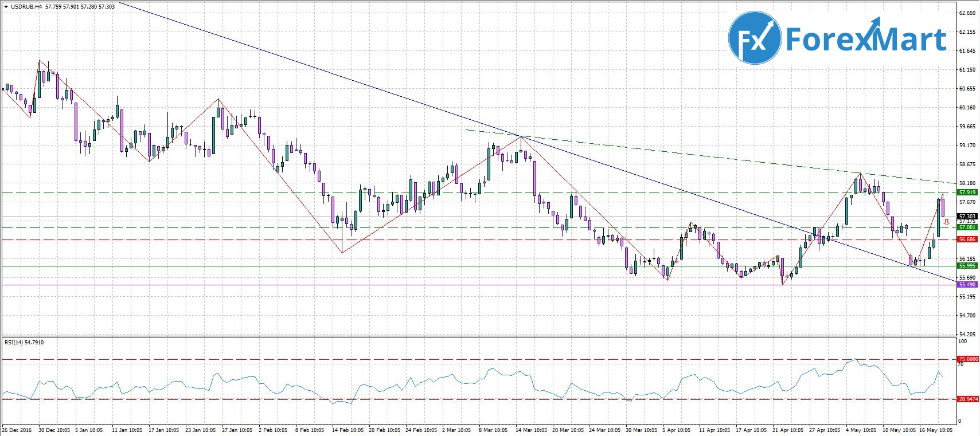Screen dimensions: 980x436
Task: Click the 24 Mar 10:05 time label
Action: pos(604,430)
